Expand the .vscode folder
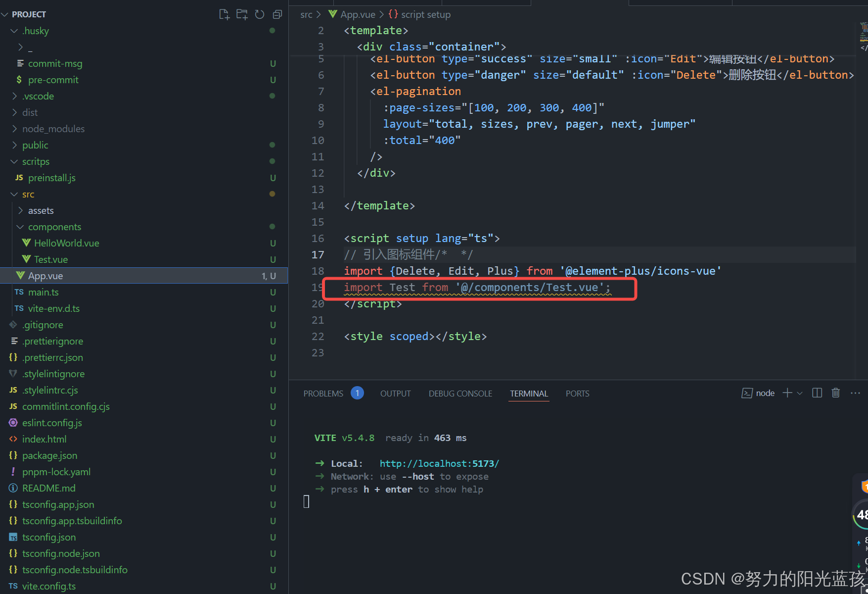This screenshot has height=594, width=868. click(x=33, y=96)
